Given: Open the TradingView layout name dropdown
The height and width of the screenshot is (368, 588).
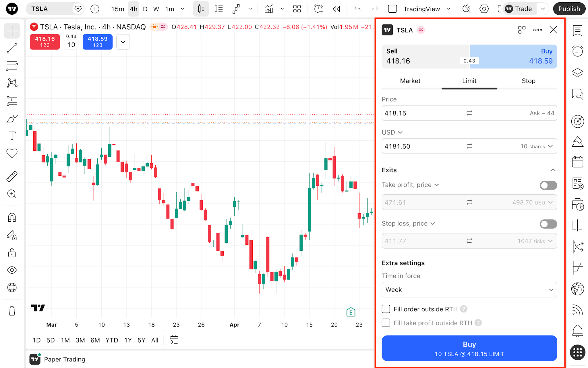Looking at the screenshot, I should (x=427, y=9).
